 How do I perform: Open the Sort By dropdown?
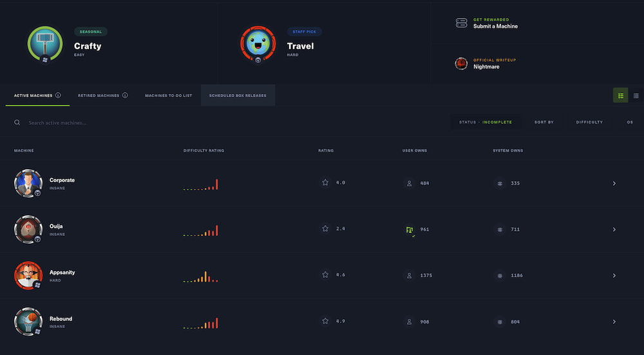coord(544,122)
